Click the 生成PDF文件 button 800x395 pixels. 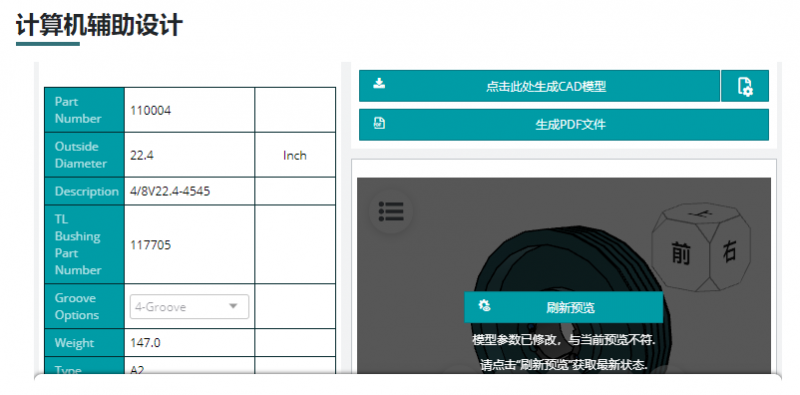pyautogui.click(x=564, y=125)
